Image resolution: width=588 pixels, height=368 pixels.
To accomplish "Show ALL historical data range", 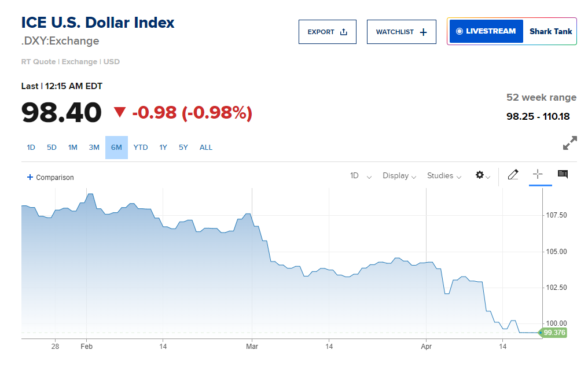I will pos(206,148).
